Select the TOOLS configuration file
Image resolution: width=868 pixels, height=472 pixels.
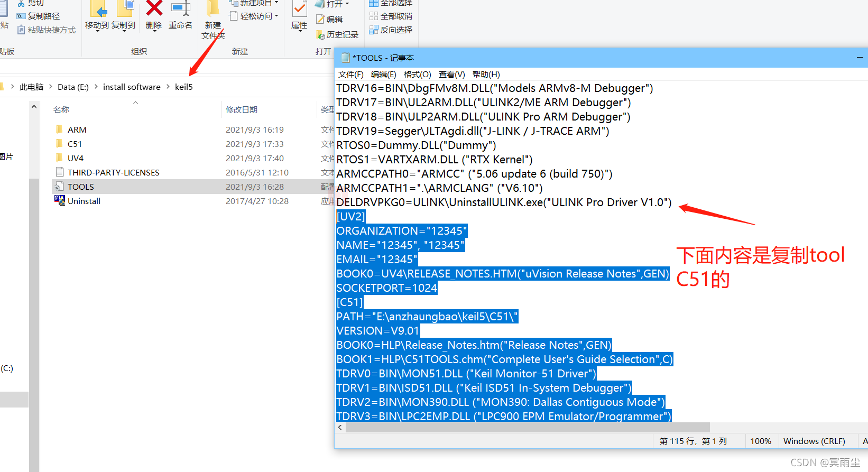81,187
